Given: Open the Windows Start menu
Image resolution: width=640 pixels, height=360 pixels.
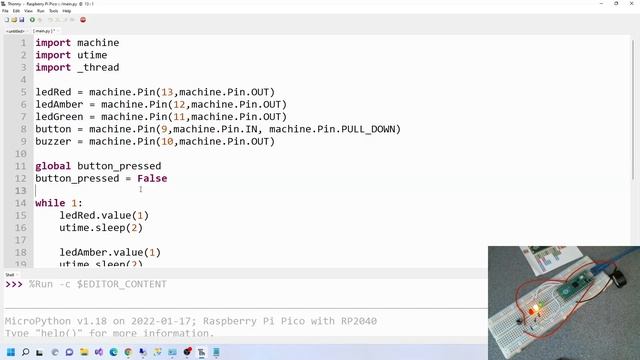Looking at the screenshot, I should coord(11,352).
